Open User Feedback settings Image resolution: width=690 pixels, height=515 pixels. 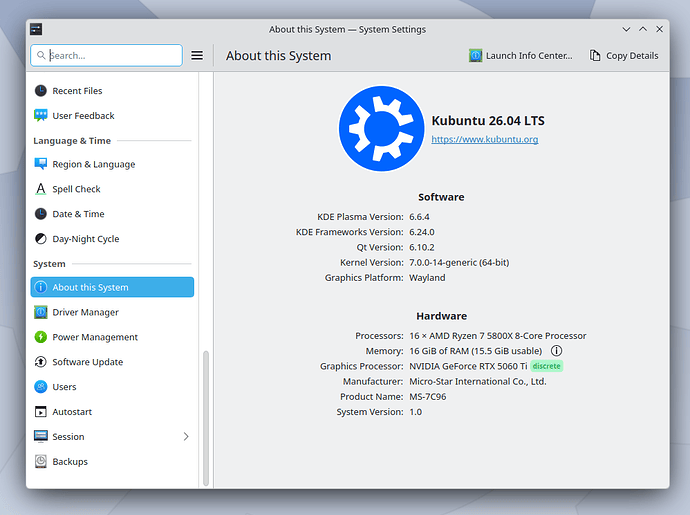112,115
